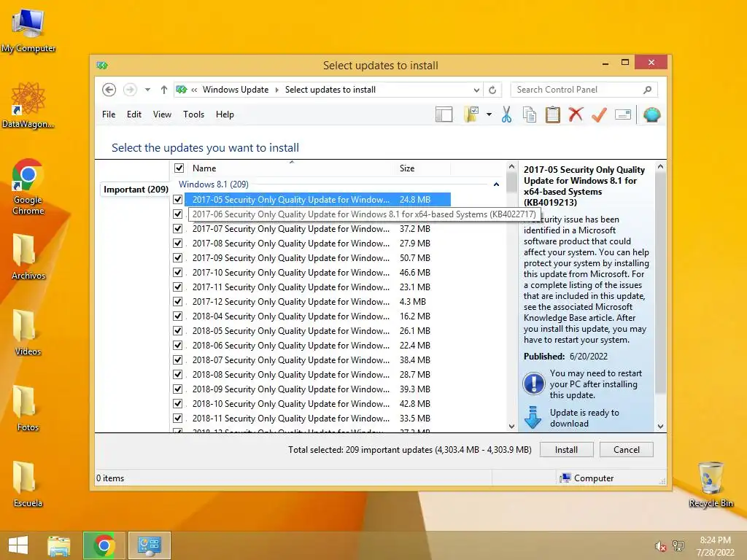The width and height of the screenshot is (747, 560).
Task: Click the Windows Update breadcrumb
Action: point(236,90)
